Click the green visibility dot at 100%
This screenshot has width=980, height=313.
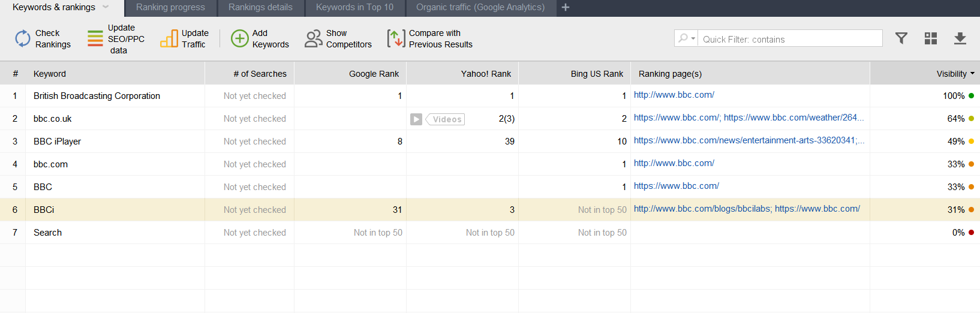(x=971, y=96)
